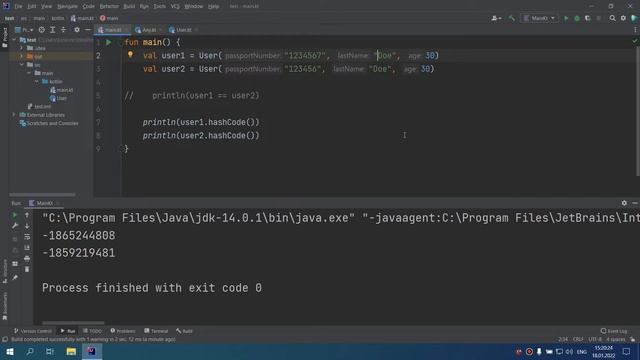Click the down arrow in the Run console
Image resolution: width=640 pixels, height=360 pixels.
point(27,226)
